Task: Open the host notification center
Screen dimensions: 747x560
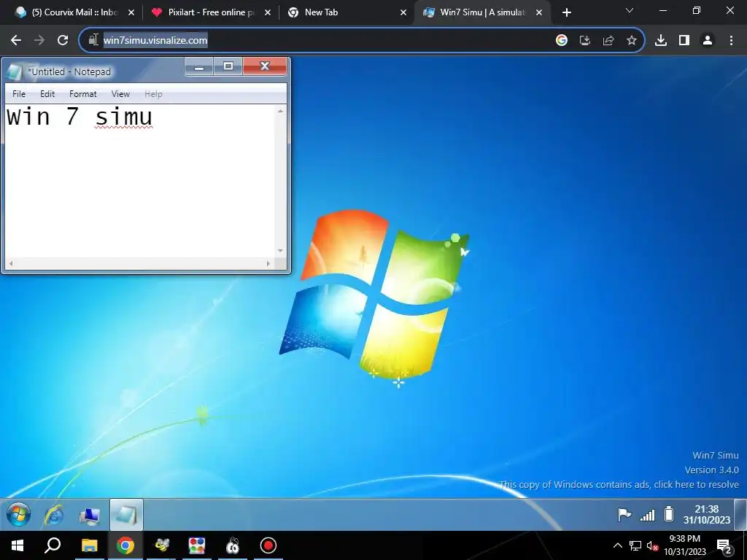Action: (x=724, y=546)
